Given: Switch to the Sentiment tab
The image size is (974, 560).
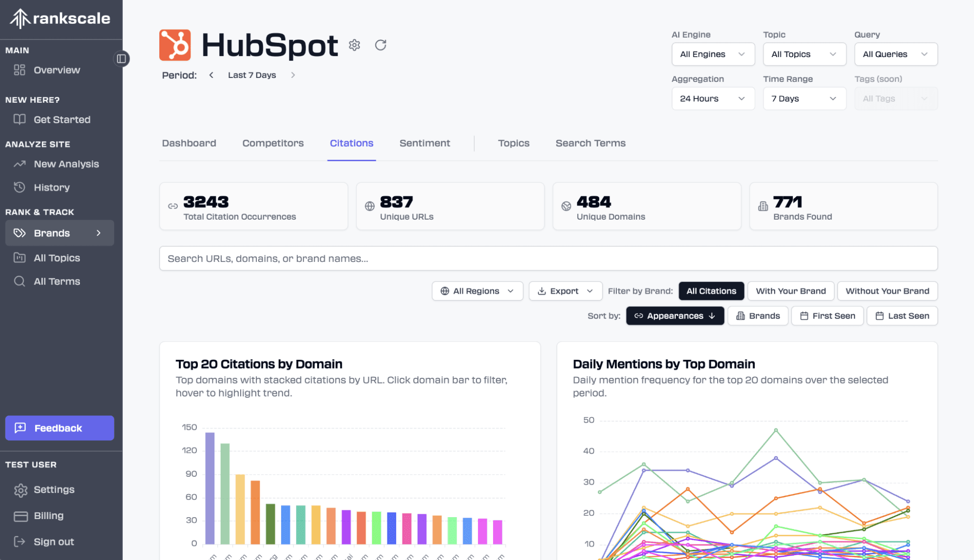Looking at the screenshot, I should point(425,143).
